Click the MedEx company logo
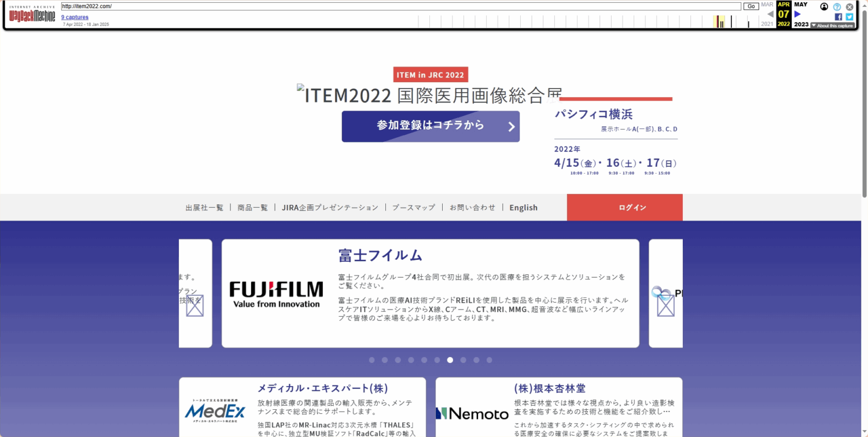 tap(215, 410)
